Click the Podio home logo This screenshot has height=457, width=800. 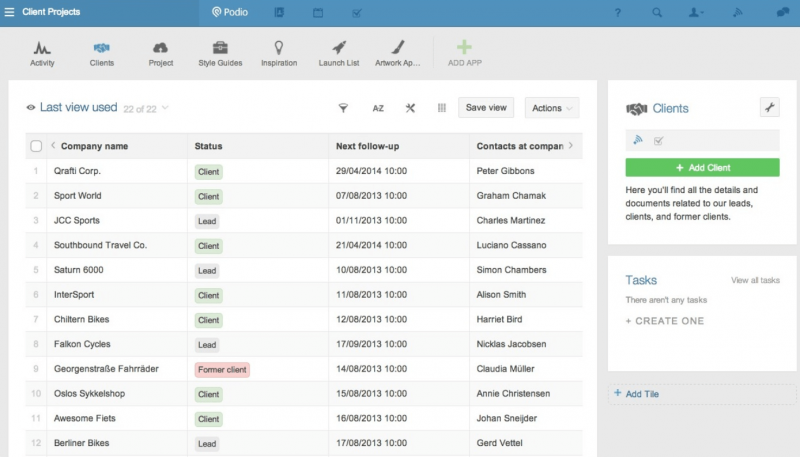click(230, 12)
